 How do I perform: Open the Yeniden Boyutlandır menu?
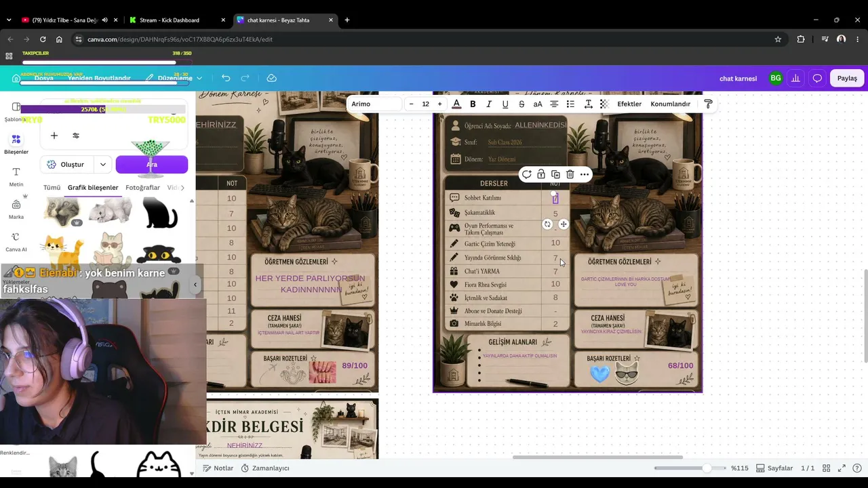click(99, 78)
